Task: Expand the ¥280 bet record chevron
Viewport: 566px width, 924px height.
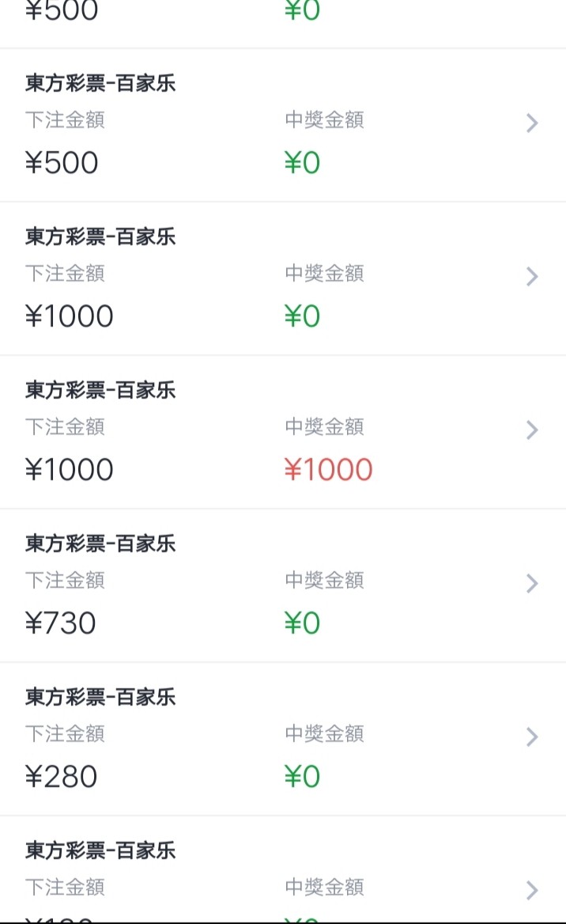Action: pyautogui.click(x=532, y=737)
